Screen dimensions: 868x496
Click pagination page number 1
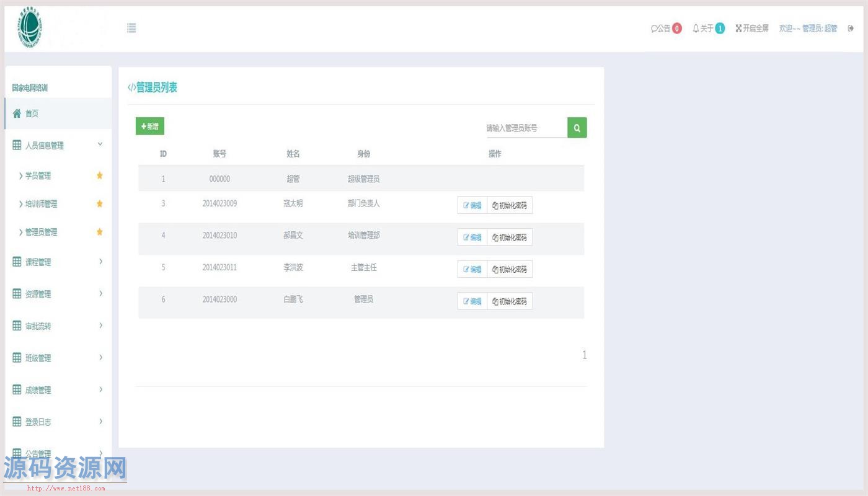[584, 355]
